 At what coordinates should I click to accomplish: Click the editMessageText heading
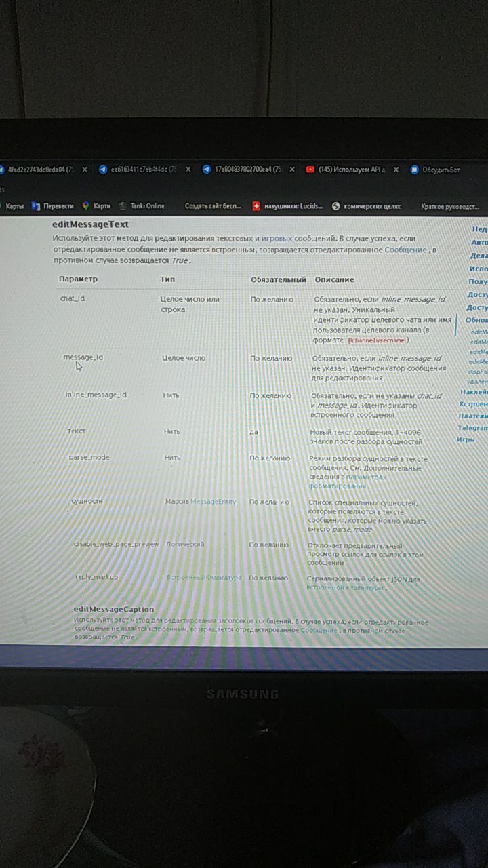pos(90,224)
